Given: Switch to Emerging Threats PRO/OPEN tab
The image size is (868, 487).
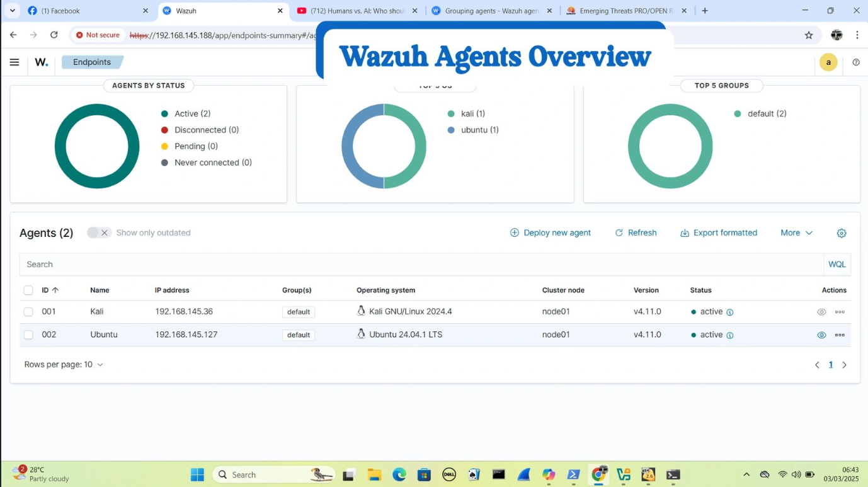Looking at the screenshot, I should tap(627, 11).
